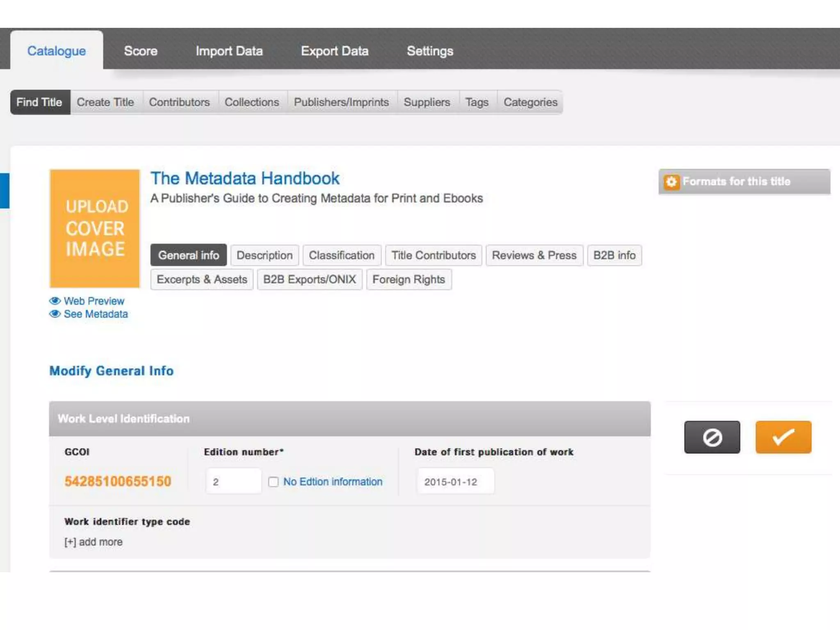
Task: Upload a cover image via orange placeholder
Action: coord(95,228)
